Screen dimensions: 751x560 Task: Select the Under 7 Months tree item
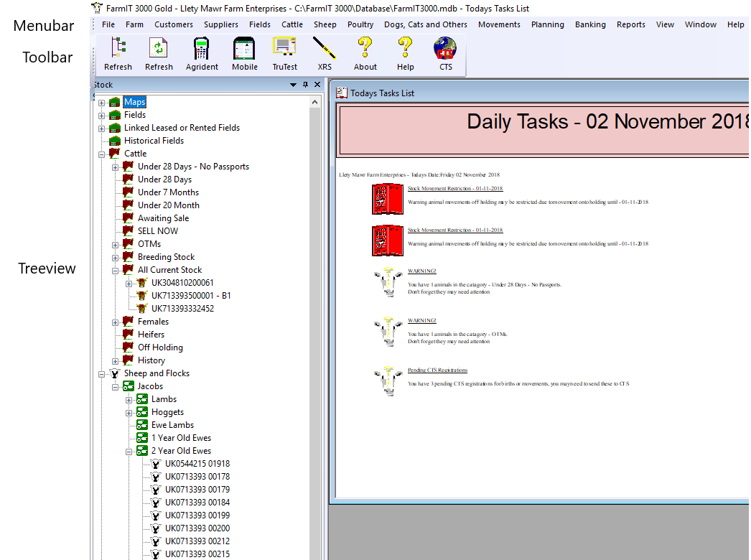pos(168,192)
